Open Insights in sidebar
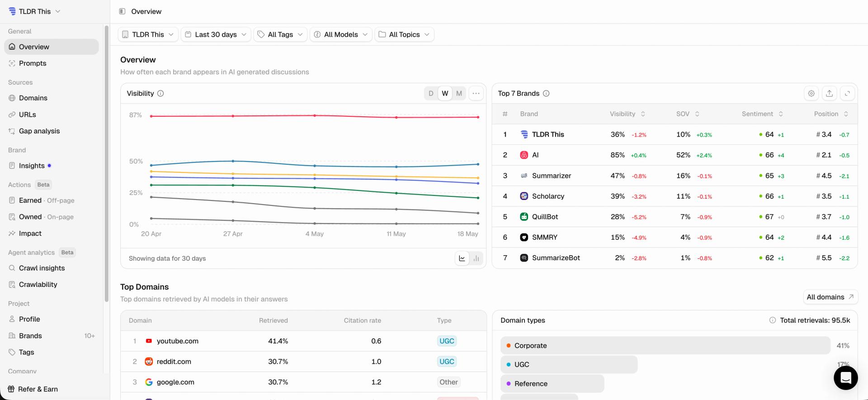This screenshot has width=868, height=400. pos(52,166)
